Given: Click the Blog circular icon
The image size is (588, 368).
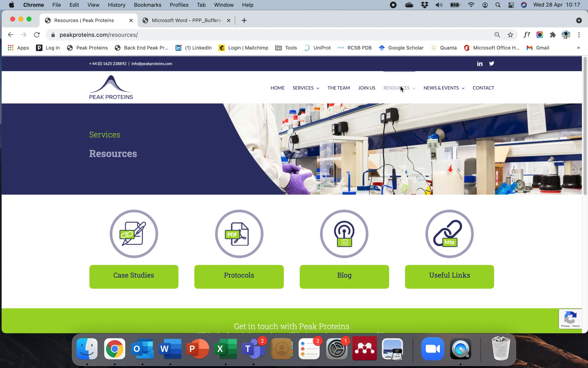Looking at the screenshot, I should tap(344, 234).
